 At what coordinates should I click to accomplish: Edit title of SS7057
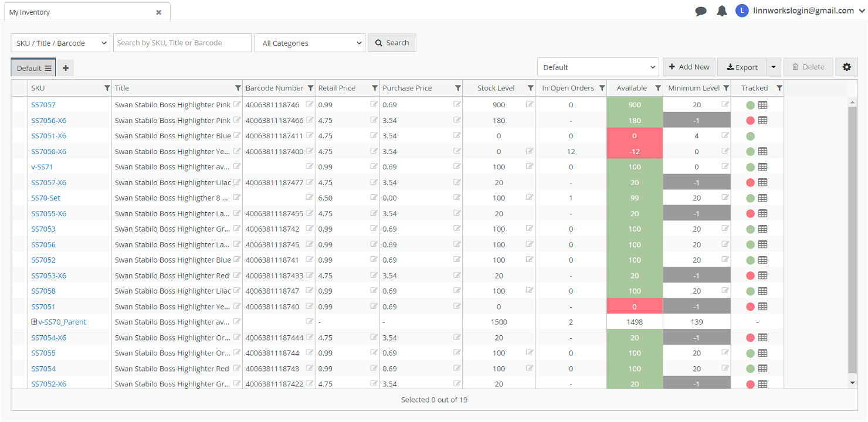pos(237,104)
